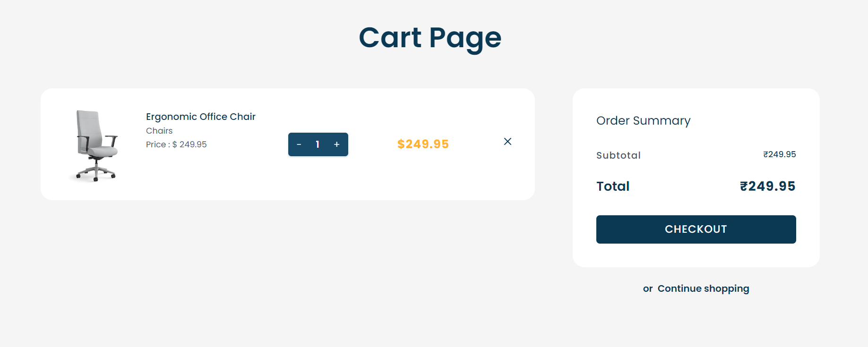Remove Ergonomic Office Chair using X icon
The height and width of the screenshot is (347, 868).
[x=507, y=142]
